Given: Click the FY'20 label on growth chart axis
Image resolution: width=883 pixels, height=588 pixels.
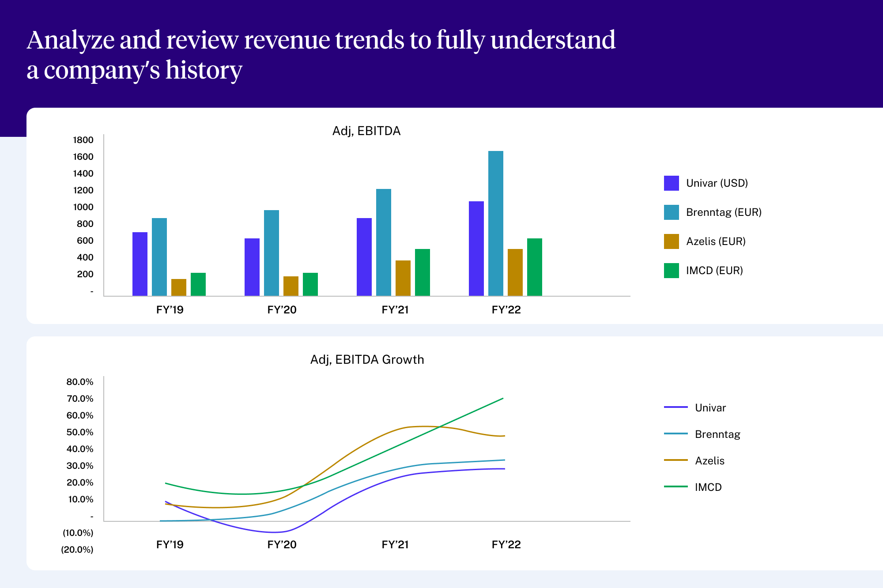Looking at the screenshot, I should [282, 545].
